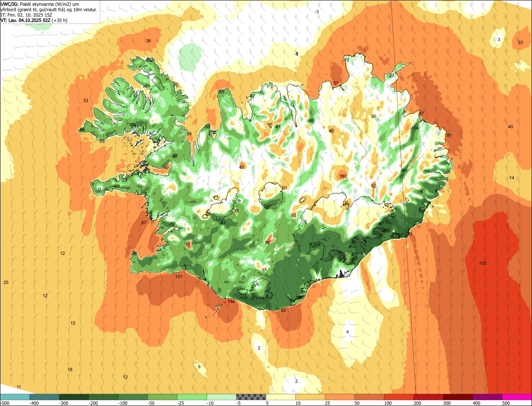This screenshot has height=406, width=532.
Task: Click the value 57 on the north coast
Action: pos(336,83)
